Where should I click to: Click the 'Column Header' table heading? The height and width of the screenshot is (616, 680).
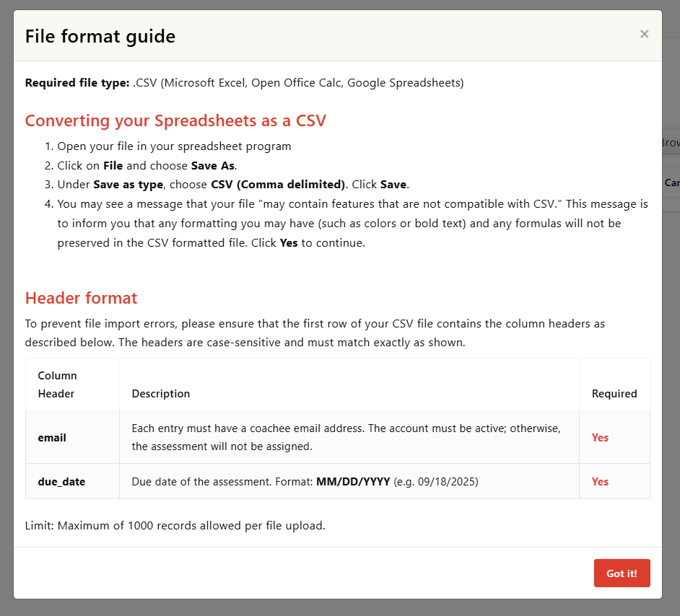[58, 384]
